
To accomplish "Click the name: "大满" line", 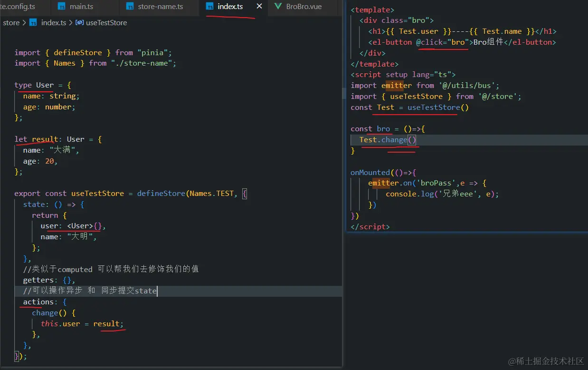I will 51,150.
